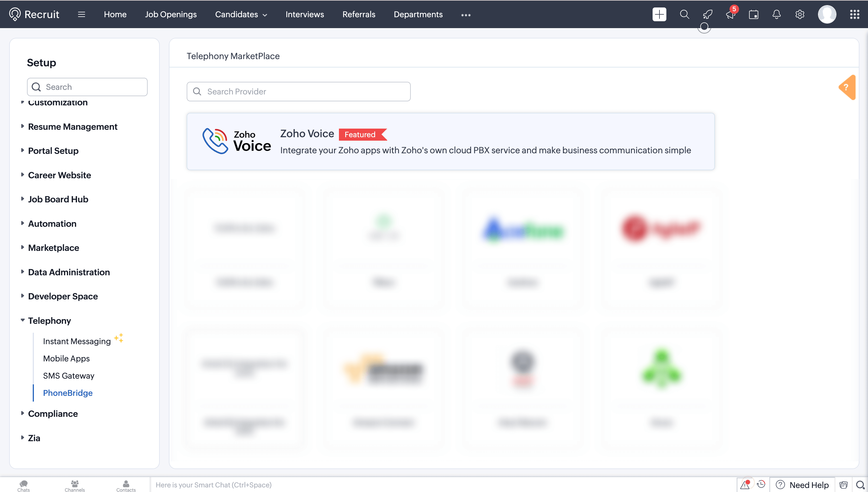Collapse the Telephony setup section
The image size is (868, 492).
tap(49, 320)
